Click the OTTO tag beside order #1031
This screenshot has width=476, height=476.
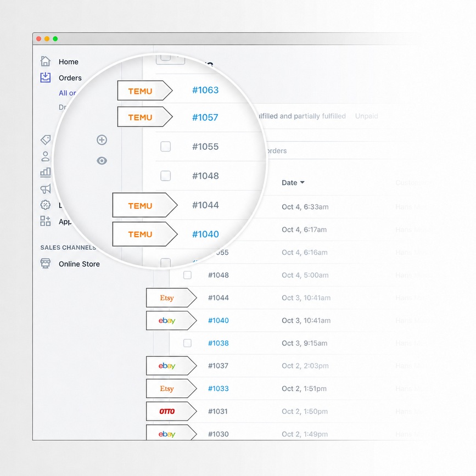[171, 411]
